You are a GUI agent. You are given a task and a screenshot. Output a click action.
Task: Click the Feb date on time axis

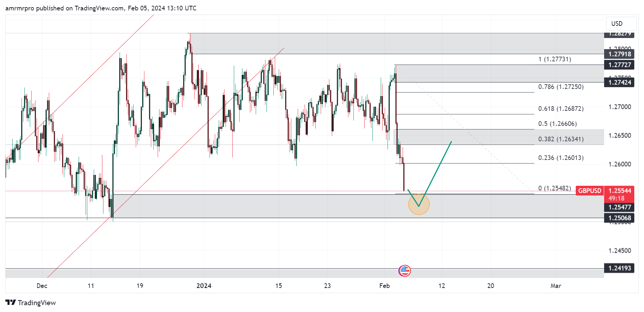pyautogui.click(x=385, y=286)
